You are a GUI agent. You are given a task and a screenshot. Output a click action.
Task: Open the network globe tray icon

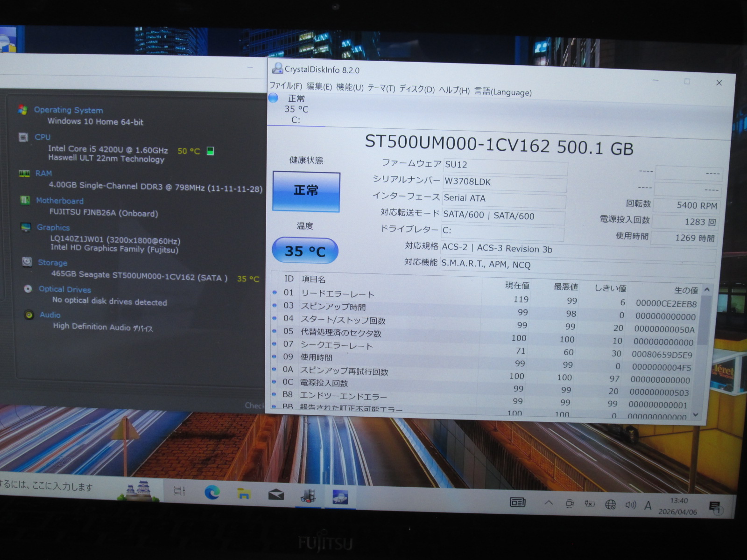pyautogui.click(x=610, y=504)
